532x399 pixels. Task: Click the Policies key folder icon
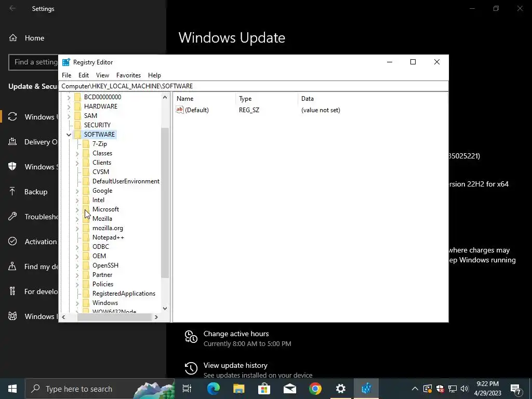point(86,284)
